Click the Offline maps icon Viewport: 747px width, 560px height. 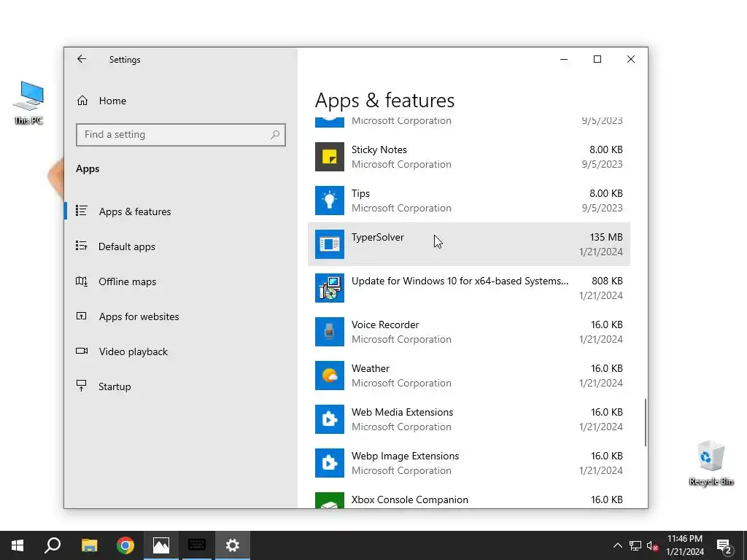pyautogui.click(x=82, y=281)
